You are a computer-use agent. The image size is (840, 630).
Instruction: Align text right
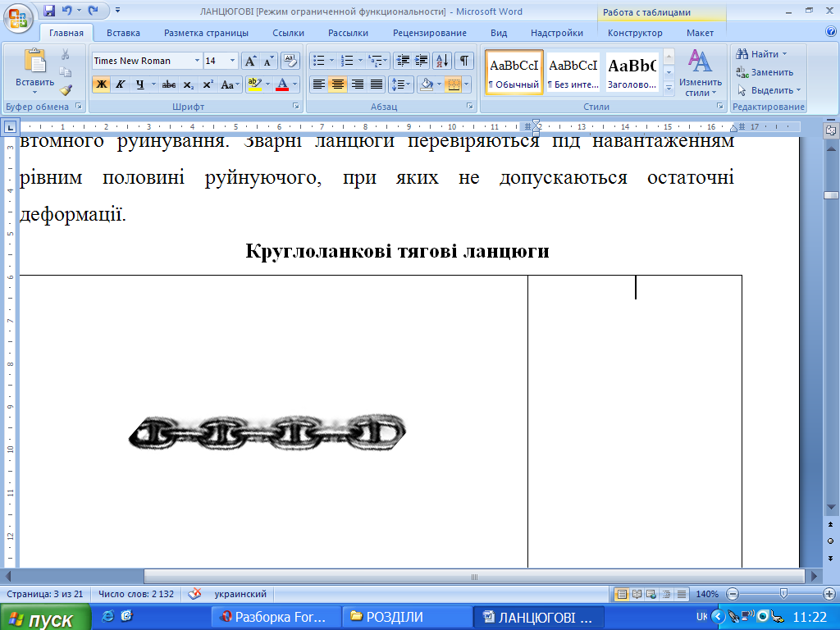(x=357, y=84)
